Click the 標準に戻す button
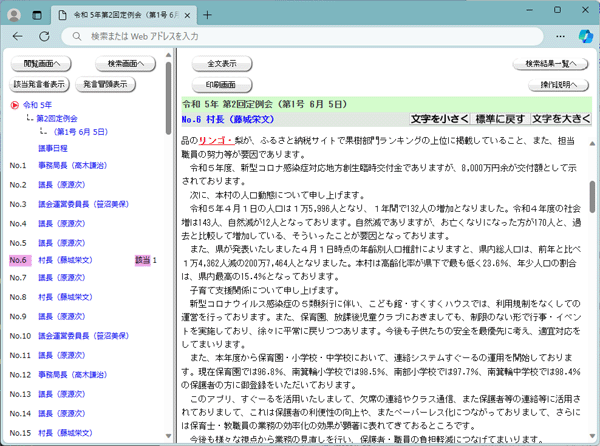This screenshot has height=446, width=600. pyautogui.click(x=500, y=119)
